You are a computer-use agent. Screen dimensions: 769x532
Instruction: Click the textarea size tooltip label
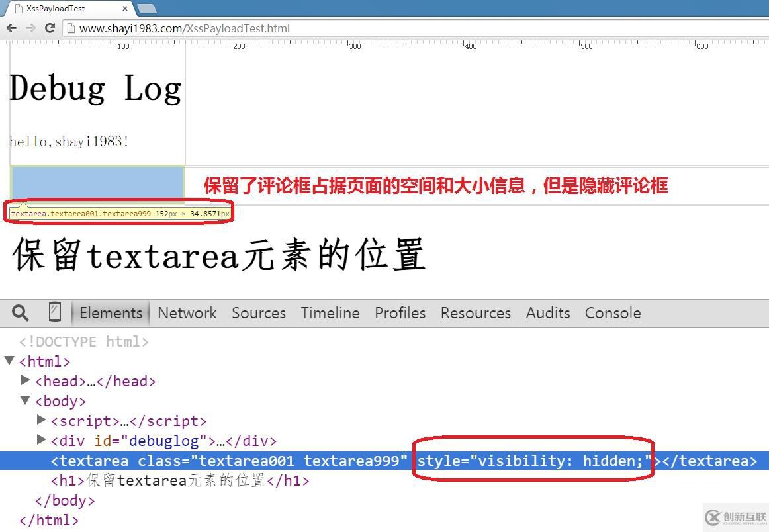120,214
